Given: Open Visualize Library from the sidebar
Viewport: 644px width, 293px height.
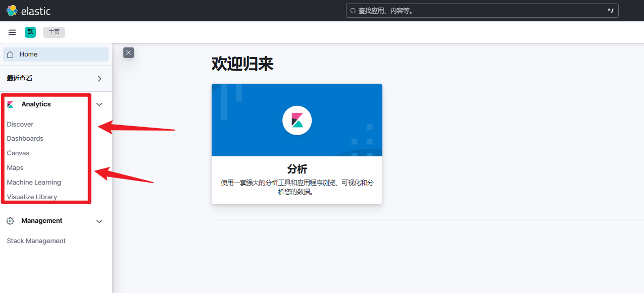Looking at the screenshot, I should click(32, 197).
